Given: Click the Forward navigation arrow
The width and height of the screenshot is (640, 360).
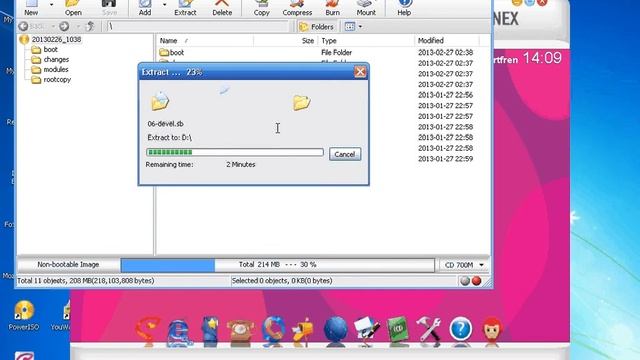Looking at the screenshot, I should (64, 27).
